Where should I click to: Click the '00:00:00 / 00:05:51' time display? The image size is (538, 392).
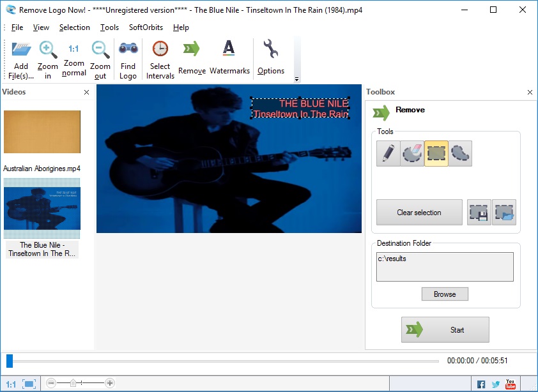tap(477, 361)
